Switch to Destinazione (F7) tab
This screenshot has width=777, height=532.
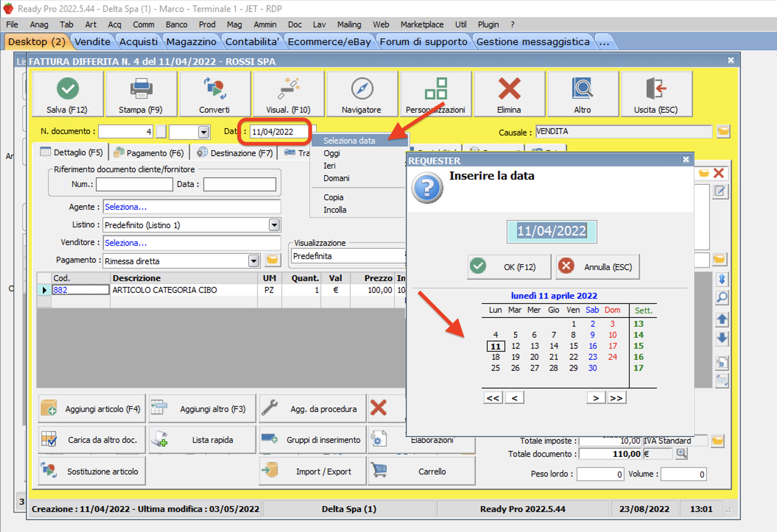(234, 153)
